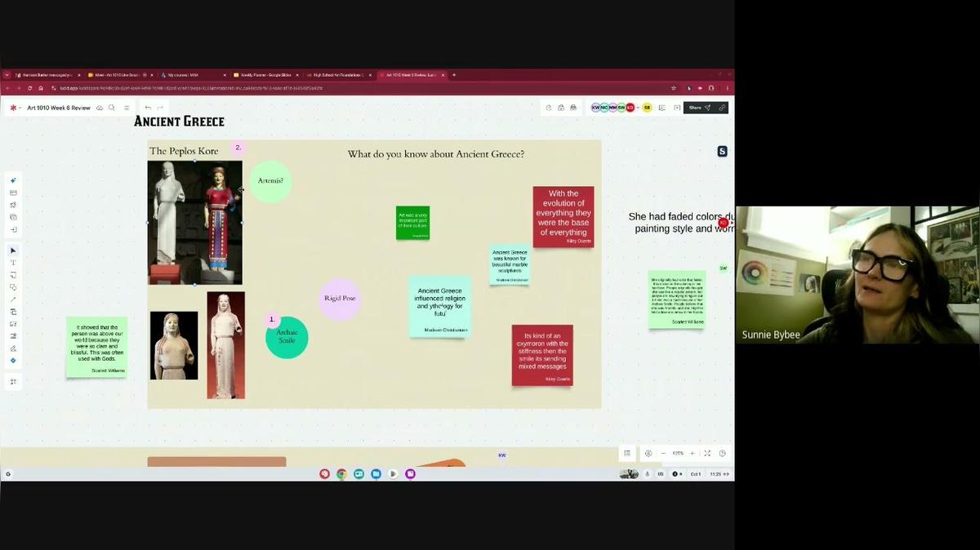The height and width of the screenshot is (550, 980).
Task: Zoom in with the plus button
Action: point(693,453)
